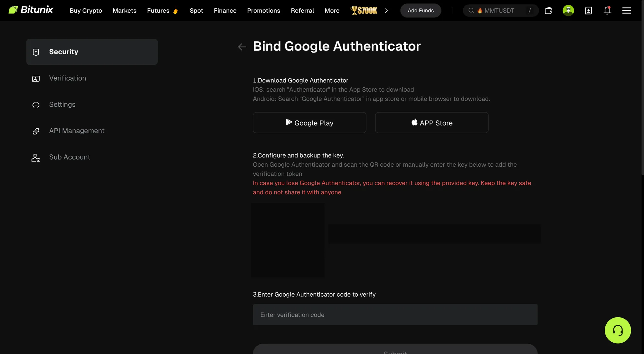Open the $700K trophy promotion banner
Image resolution: width=644 pixels, height=354 pixels.
coord(364,11)
